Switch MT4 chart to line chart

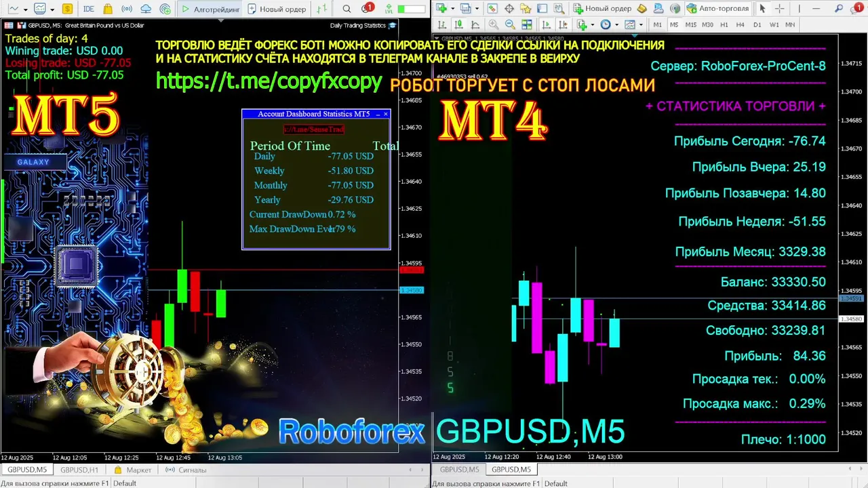tap(475, 24)
